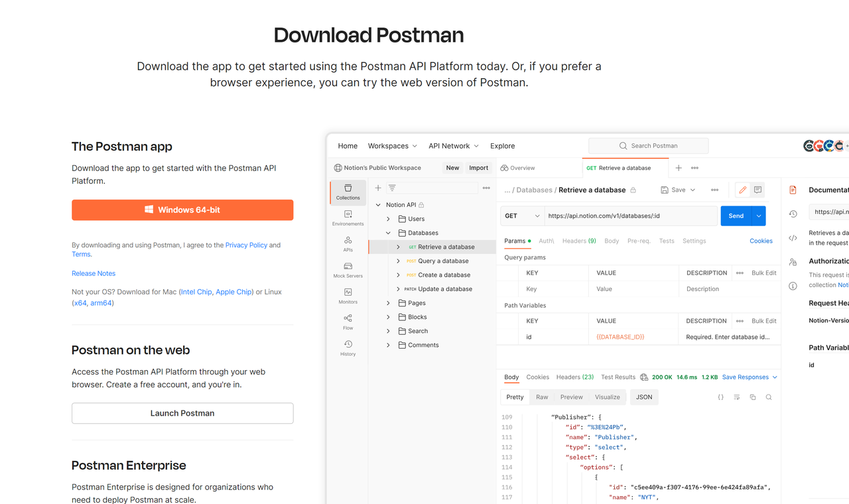
Task: Open the collections panel three-dot menu
Action: [486, 188]
